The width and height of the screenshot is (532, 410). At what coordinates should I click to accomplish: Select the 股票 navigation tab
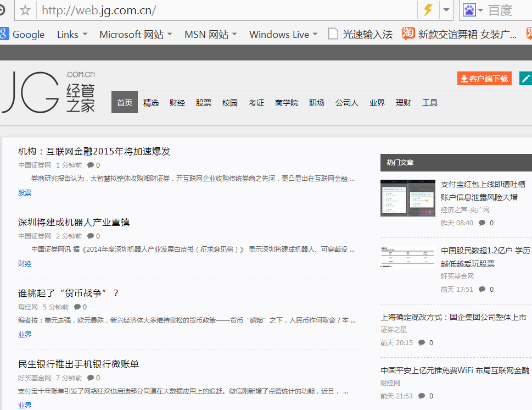pyautogui.click(x=204, y=103)
